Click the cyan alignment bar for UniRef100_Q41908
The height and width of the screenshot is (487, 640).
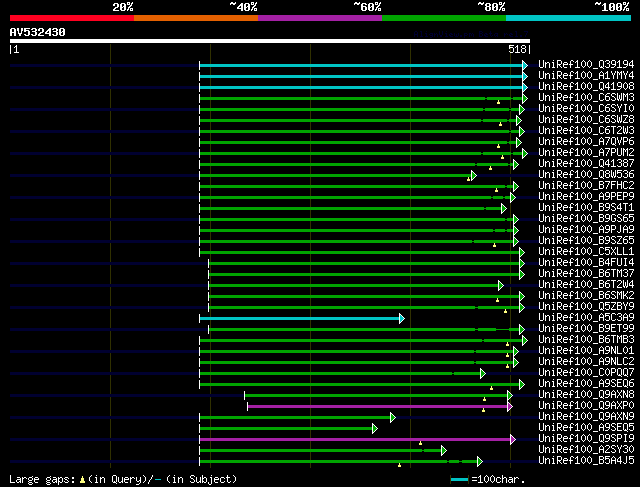pos(361,87)
